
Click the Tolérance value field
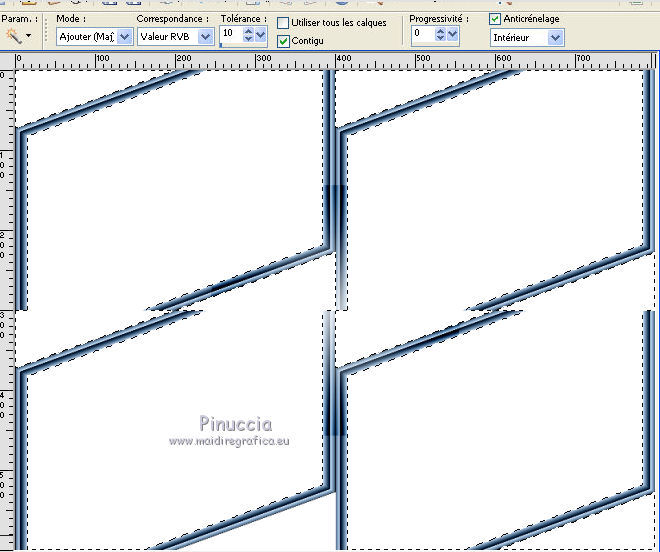coord(231,33)
